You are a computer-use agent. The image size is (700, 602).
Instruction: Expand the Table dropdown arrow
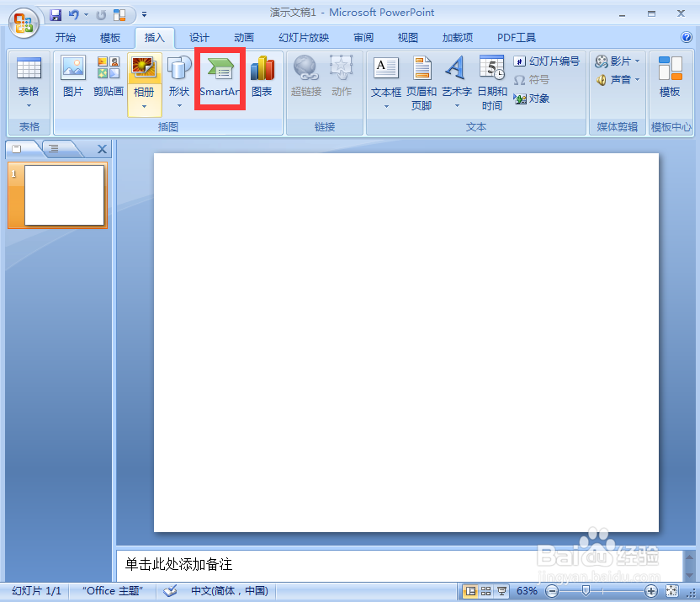(x=29, y=106)
